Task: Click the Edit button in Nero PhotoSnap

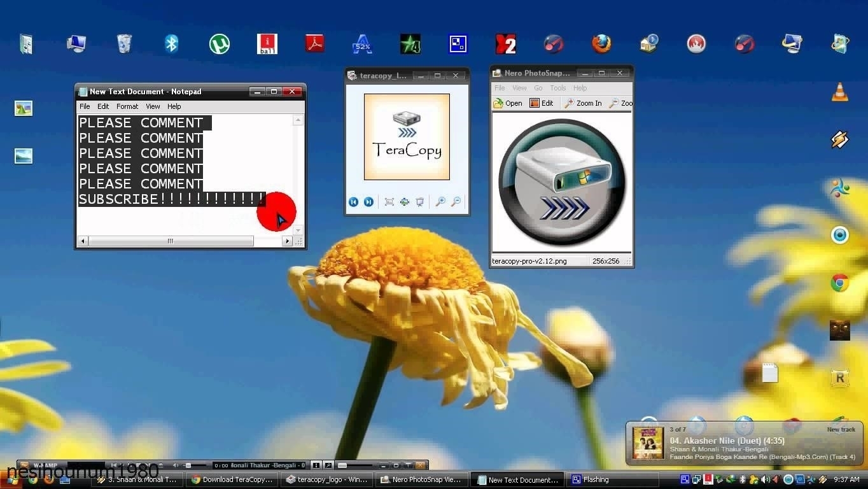Action: pyautogui.click(x=542, y=103)
